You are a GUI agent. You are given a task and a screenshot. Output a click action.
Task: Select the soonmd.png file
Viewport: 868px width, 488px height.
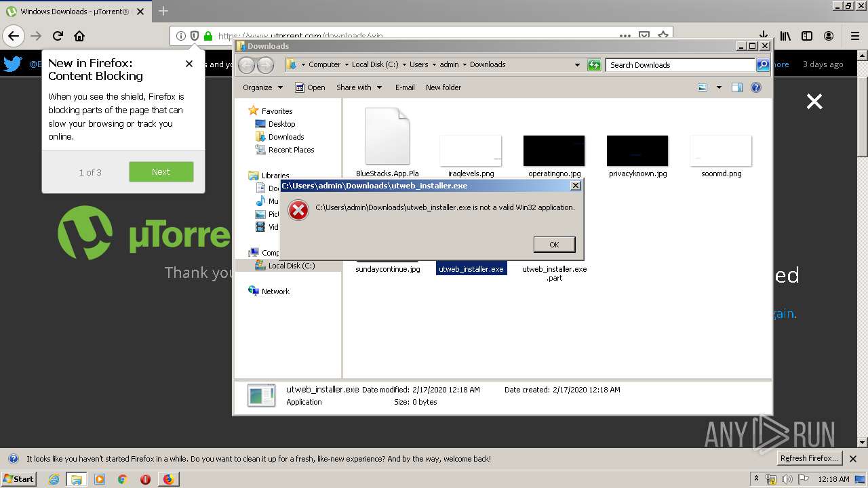(x=721, y=156)
